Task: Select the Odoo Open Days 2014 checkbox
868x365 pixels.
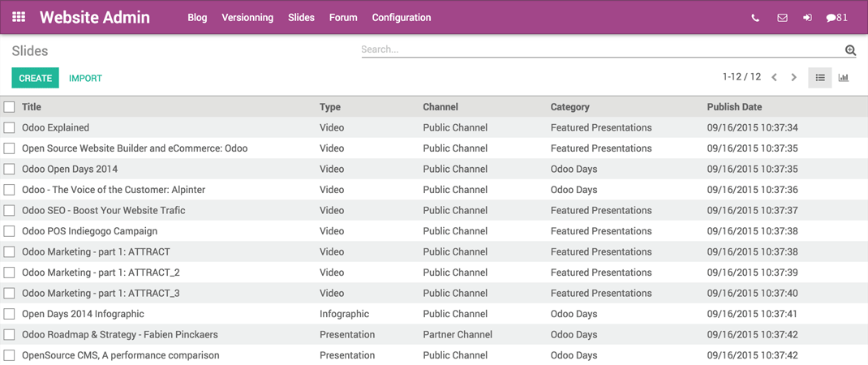Action: click(9, 169)
